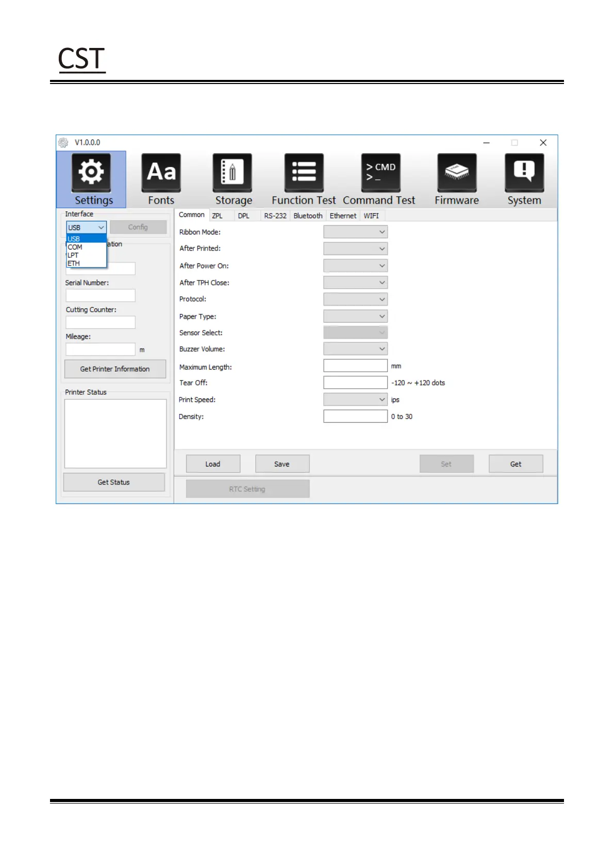The height and width of the screenshot is (868, 614).
Task: Click the app gear icon beside V1.0.0.0
Action: (x=63, y=143)
